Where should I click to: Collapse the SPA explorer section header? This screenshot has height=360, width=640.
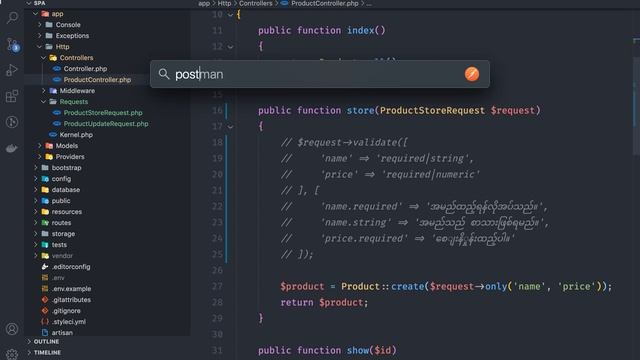tap(40, 3)
